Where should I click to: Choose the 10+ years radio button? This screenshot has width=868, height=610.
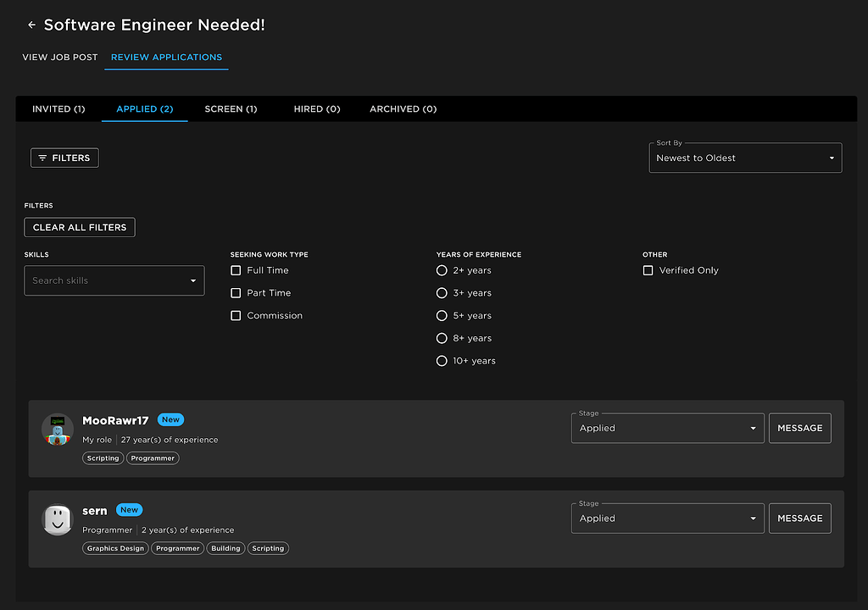pyautogui.click(x=442, y=361)
